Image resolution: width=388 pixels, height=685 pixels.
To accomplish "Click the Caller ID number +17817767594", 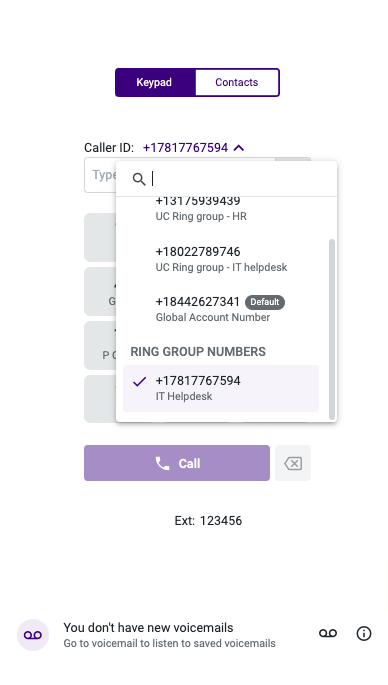I will 185,148.
